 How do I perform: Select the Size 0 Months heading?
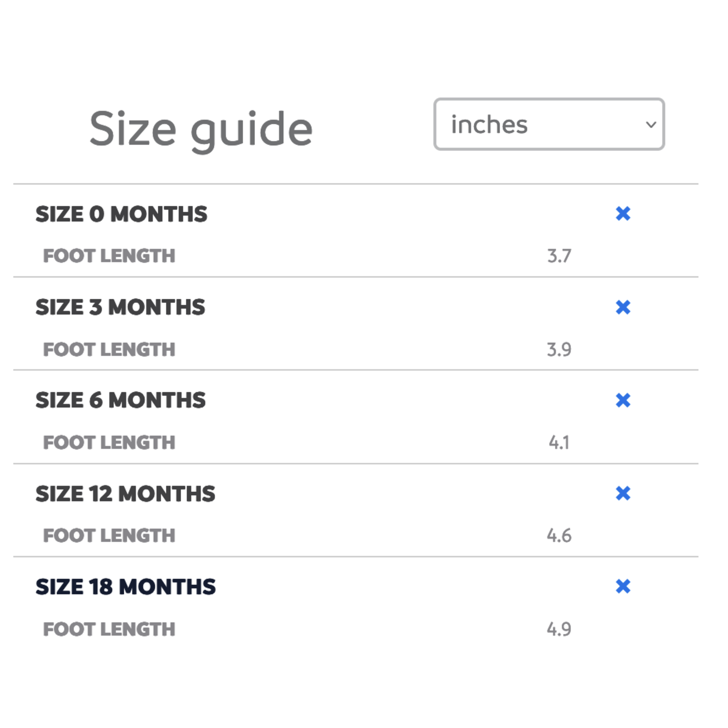(x=121, y=214)
